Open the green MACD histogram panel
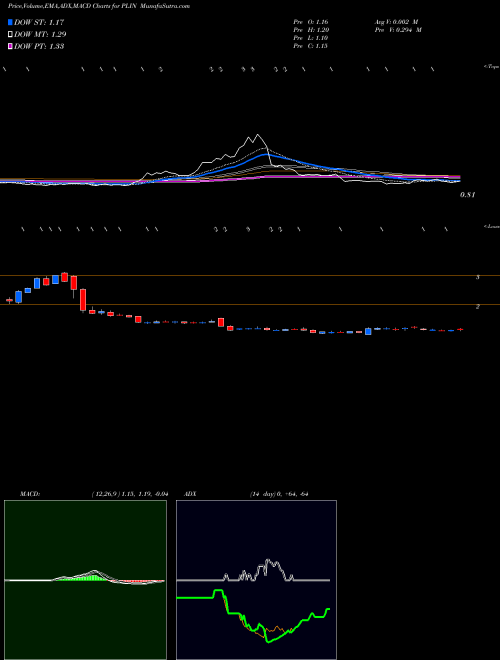500x660 pixels. tap(85, 580)
